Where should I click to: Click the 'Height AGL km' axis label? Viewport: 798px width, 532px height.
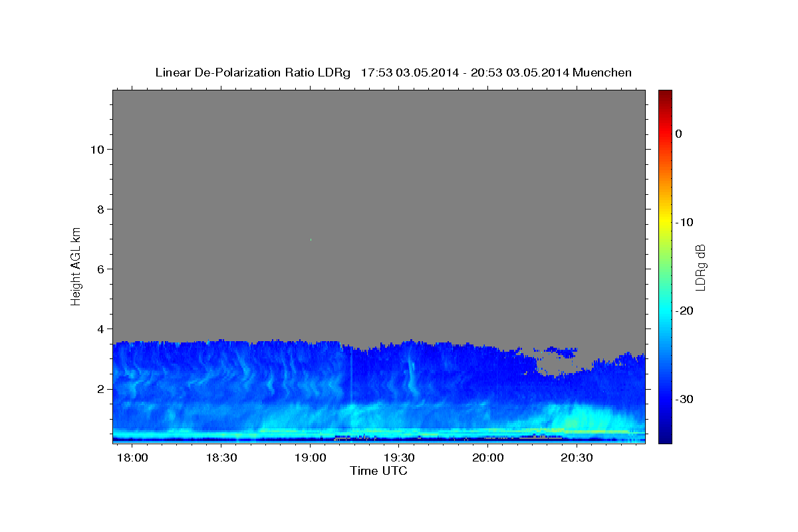[76, 266]
